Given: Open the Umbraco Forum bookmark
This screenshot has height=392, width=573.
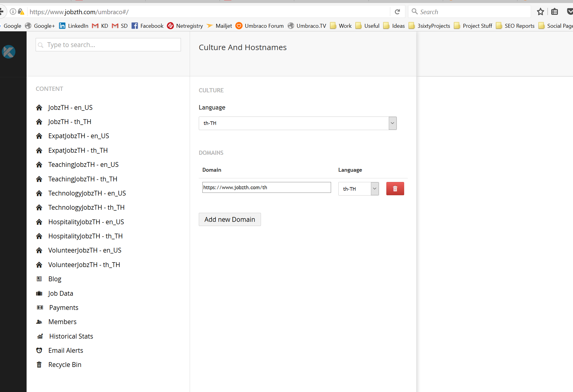Looking at the screenshot, I should [x=260, y=26].
